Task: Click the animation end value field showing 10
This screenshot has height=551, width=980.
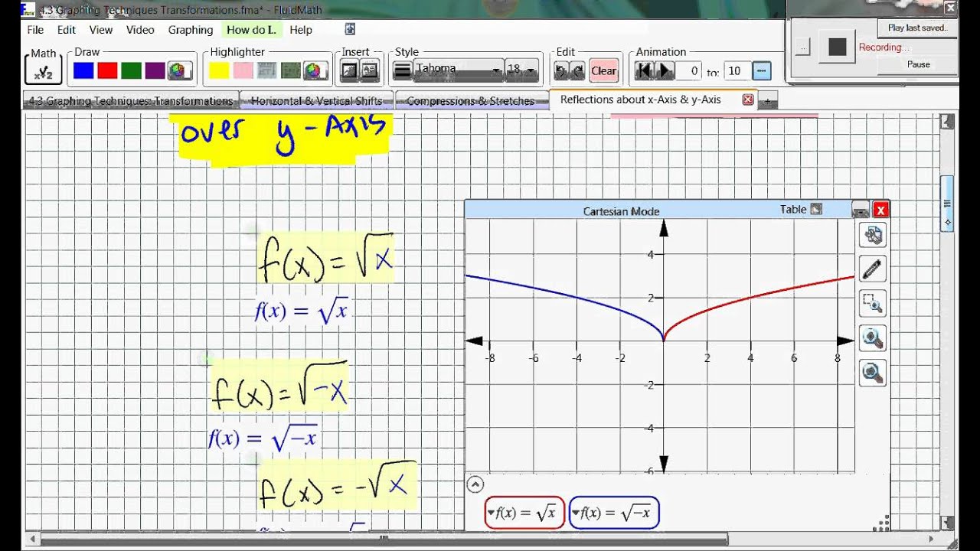Action: pyautogui.click(x=736, y=71)
